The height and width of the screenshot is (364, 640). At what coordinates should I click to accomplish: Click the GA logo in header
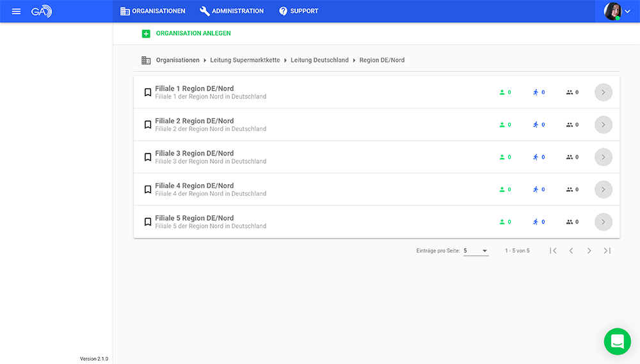(42, 11)
